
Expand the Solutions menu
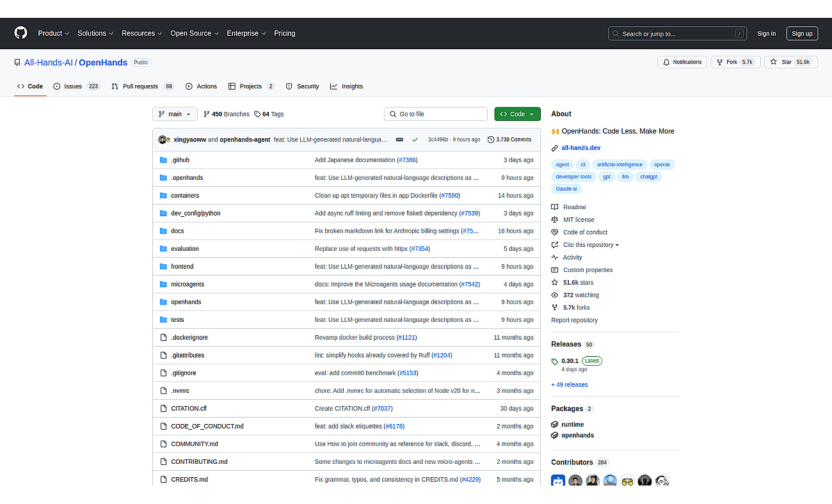click(x=95, y=33)
